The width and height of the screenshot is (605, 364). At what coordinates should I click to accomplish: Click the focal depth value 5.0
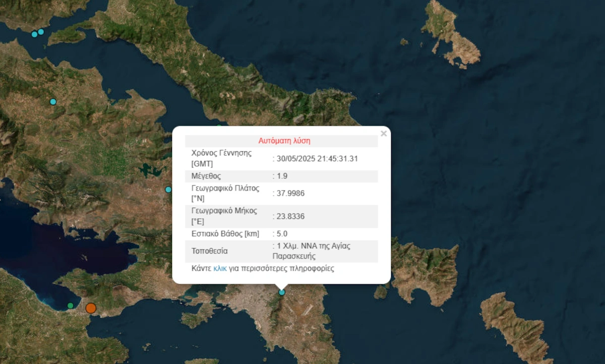click(281, 234)
